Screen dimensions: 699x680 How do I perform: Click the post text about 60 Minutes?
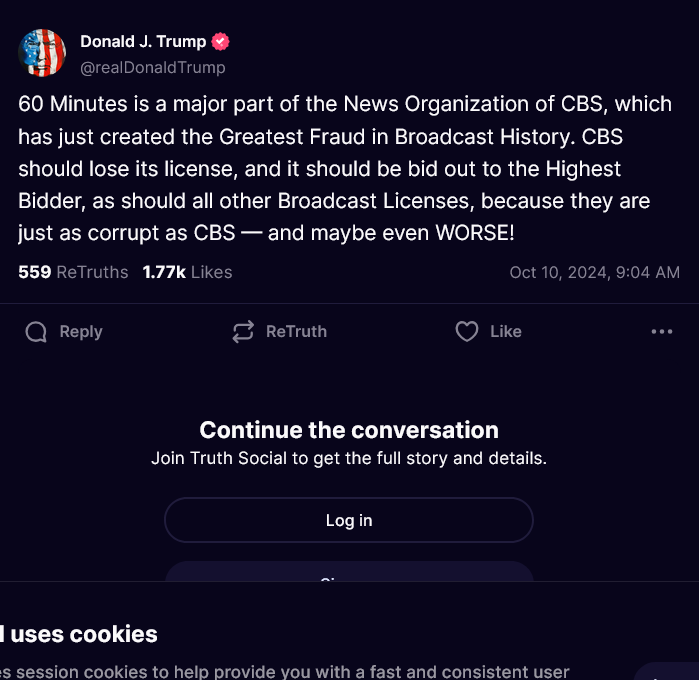tap(335, 168)
